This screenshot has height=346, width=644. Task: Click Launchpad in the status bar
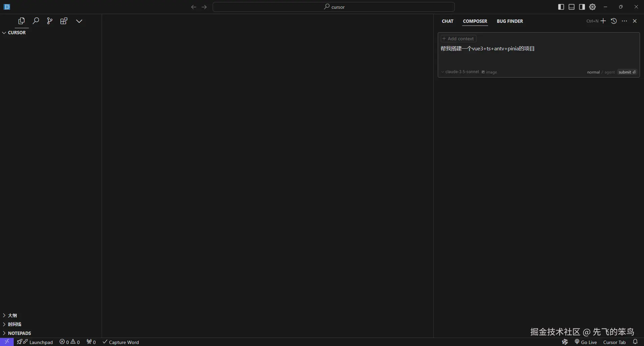pos(35,342)
